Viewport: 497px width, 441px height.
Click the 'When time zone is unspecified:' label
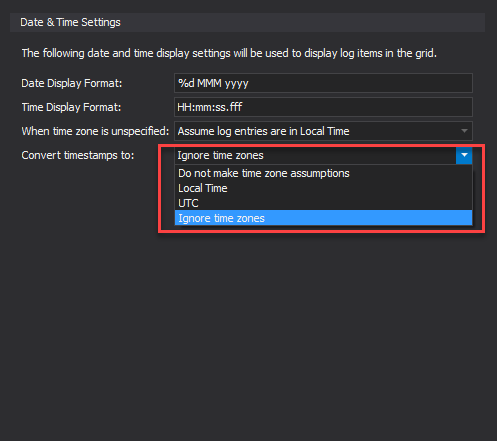coord(95,131)
